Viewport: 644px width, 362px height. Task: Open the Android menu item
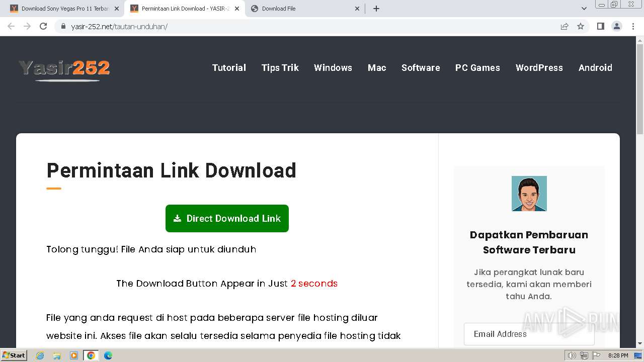tap(595, 68)
